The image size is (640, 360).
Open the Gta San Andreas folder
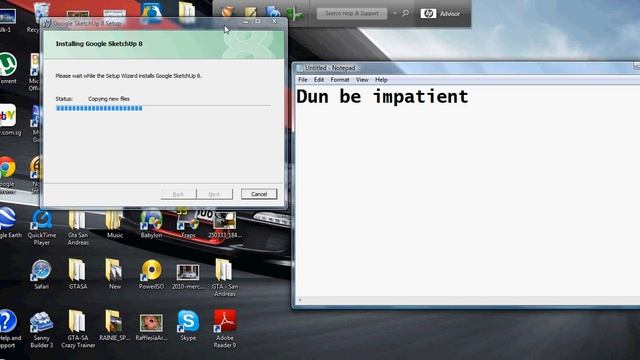coord(77,220)
